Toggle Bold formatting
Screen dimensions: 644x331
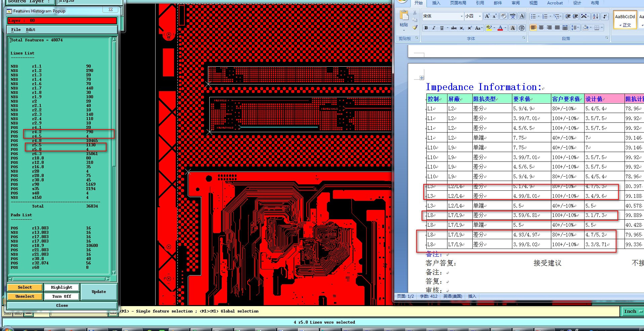426,28
